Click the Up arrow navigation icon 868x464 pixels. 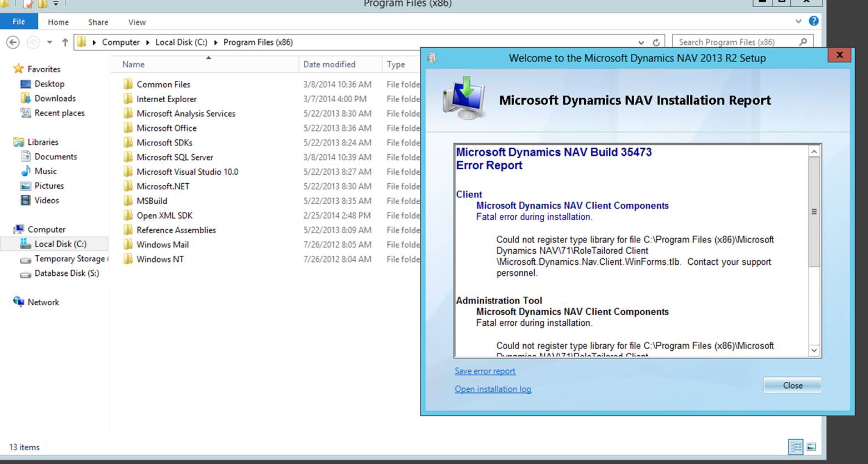pos(65,42)
